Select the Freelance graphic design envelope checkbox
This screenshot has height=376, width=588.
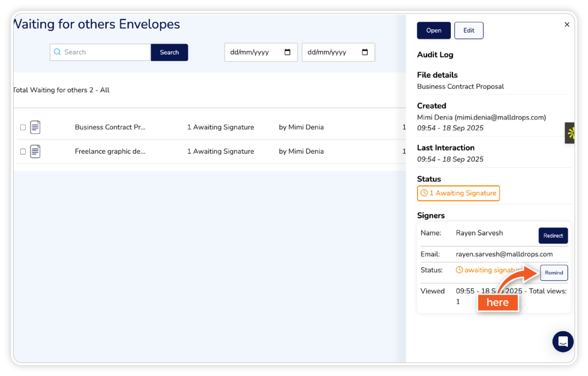tap(23, 152)
